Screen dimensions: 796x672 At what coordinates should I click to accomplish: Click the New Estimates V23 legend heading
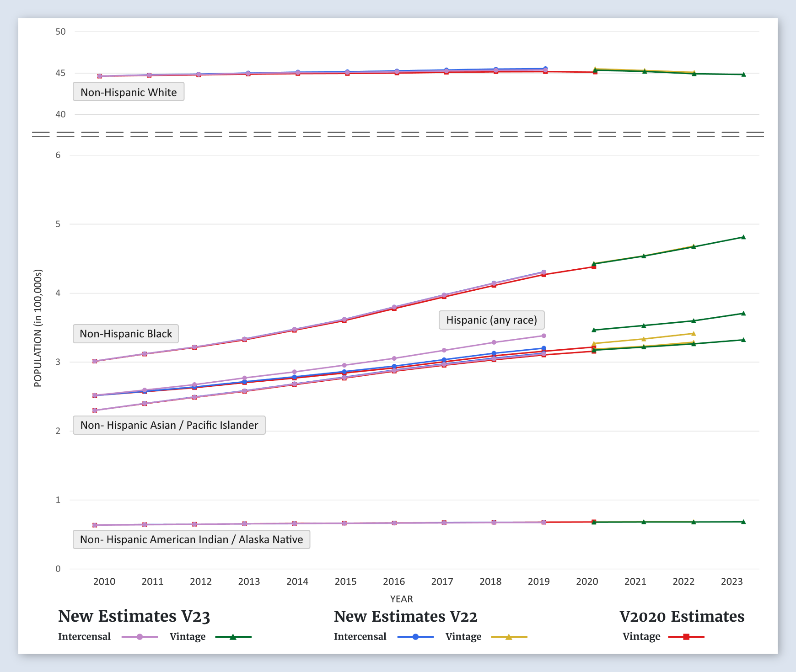pos(134,616)
